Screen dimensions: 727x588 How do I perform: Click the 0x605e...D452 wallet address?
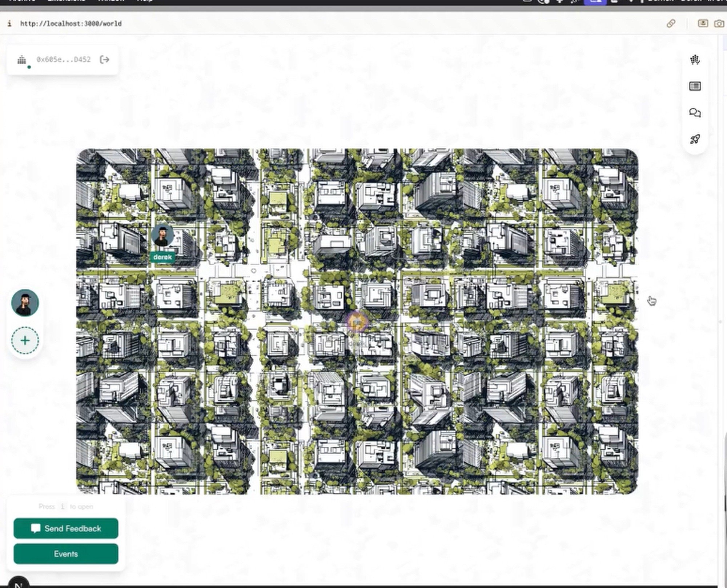64,60
